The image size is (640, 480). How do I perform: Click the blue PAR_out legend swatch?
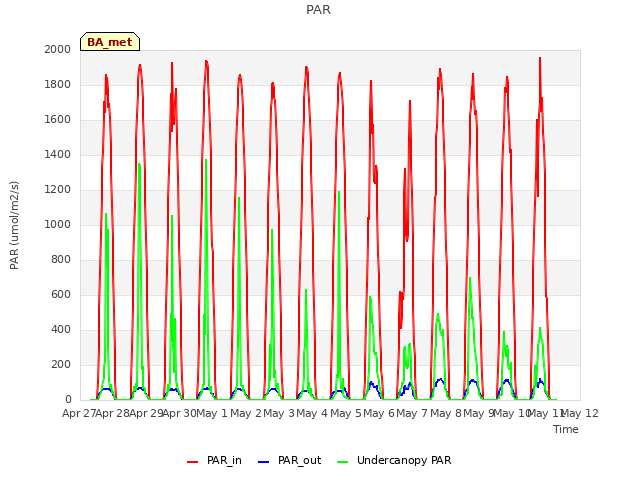(x=264, y=462)
